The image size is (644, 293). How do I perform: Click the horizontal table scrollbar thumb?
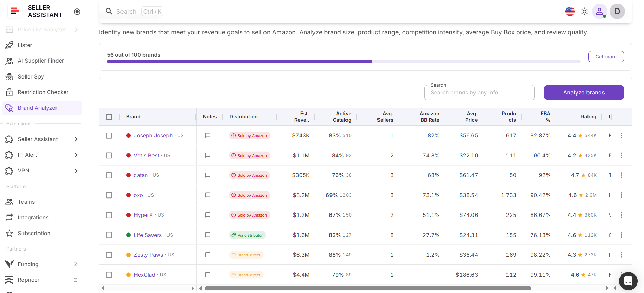pyautogui.click(x=368, y=288)
